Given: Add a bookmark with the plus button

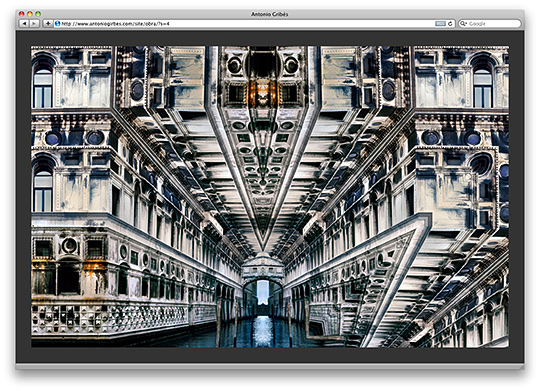Looking at the screenshot, I should 48,24.
